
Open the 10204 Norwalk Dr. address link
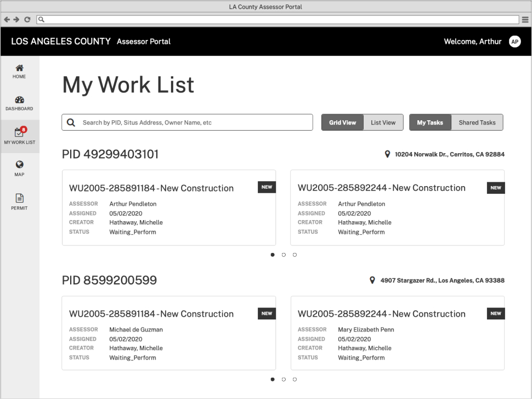click(449, 155)
